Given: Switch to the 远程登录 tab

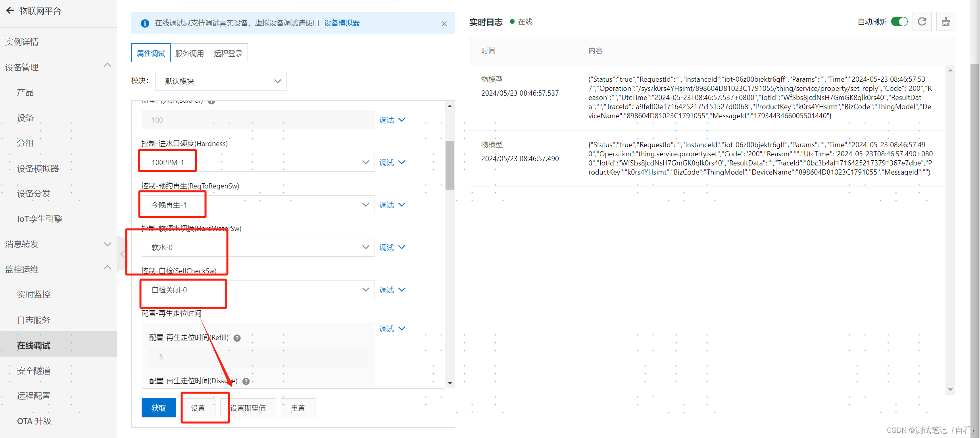Looking at the screenshot, I should (228, 53).
